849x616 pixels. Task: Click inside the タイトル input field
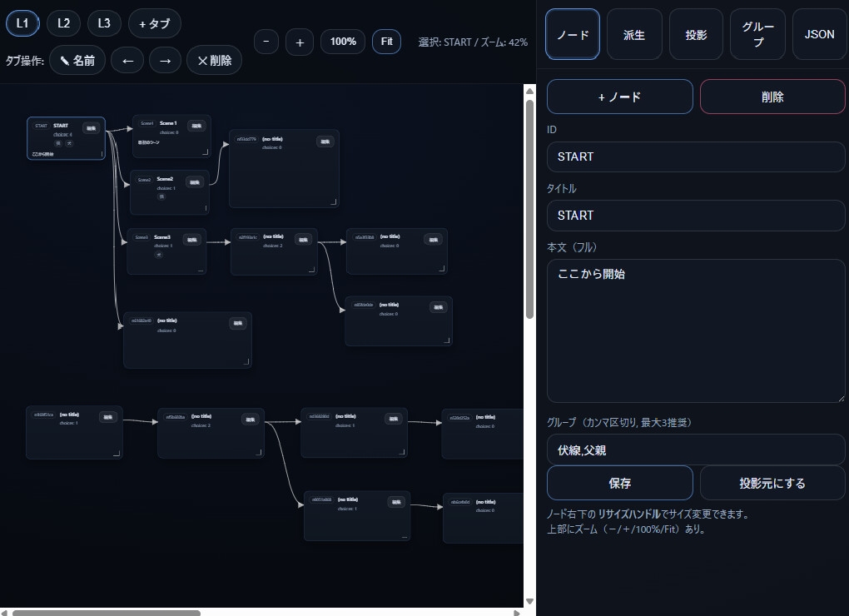[696, 216]
